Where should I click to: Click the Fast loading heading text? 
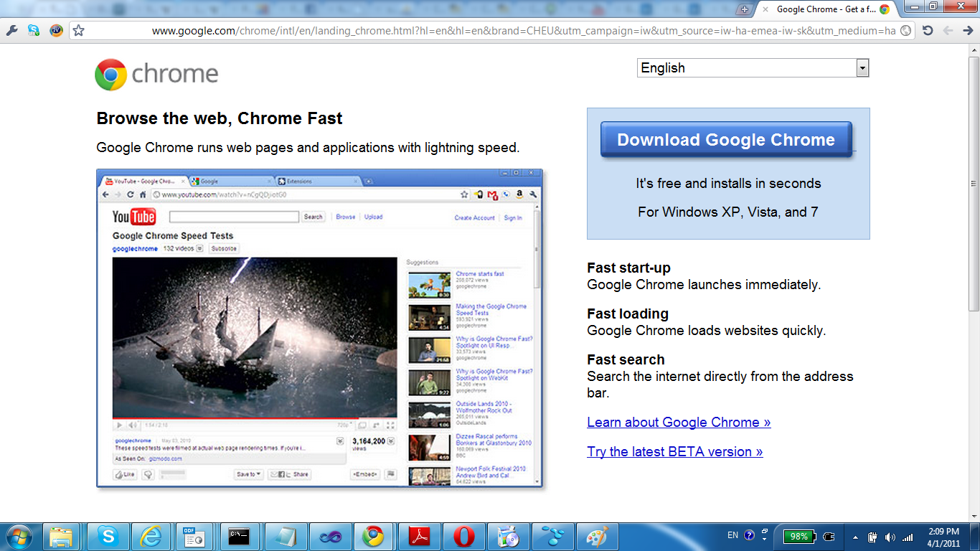coord(628,314)
